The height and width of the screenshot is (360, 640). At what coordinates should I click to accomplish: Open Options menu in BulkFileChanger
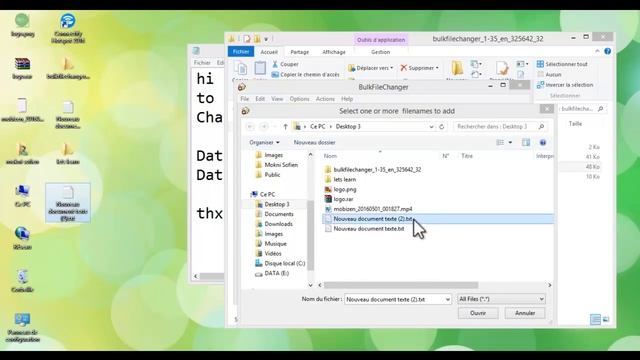tap(300, 99)
